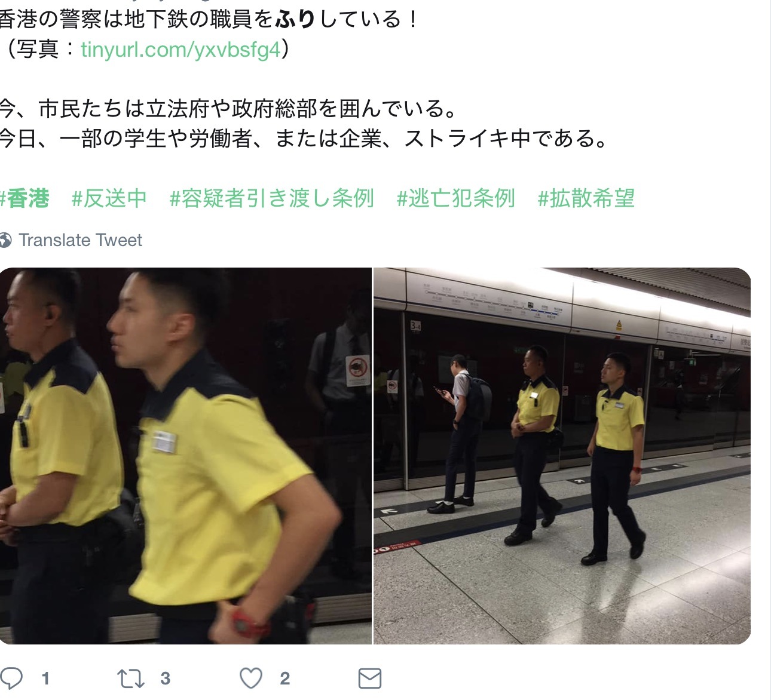Viewport: 771px width, 700px height.
Task: Open the retweet count number 3
Action: click(x=166, y=678)
